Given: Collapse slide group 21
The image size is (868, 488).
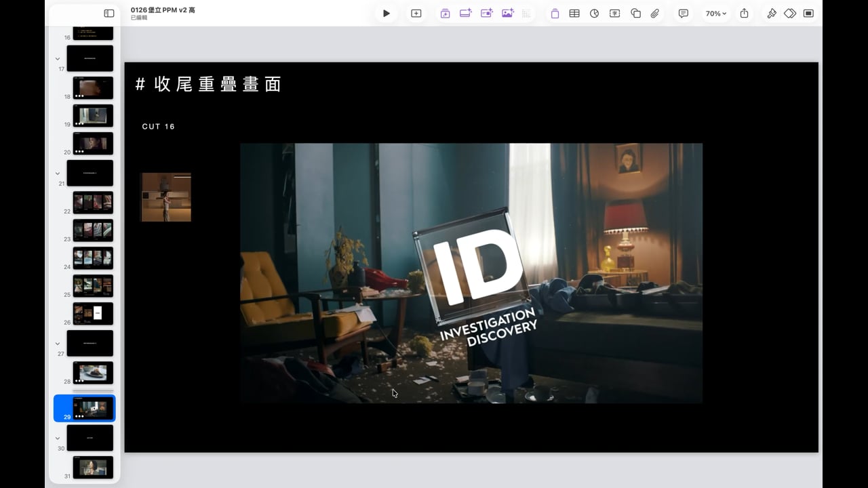Looking at the screenshot, I should [x=58, y=174].
